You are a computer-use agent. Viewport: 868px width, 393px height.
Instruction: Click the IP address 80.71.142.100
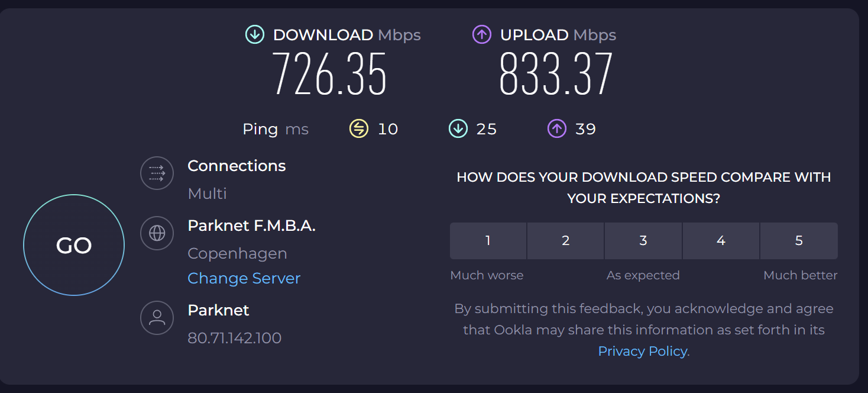(x=234, y=338)
